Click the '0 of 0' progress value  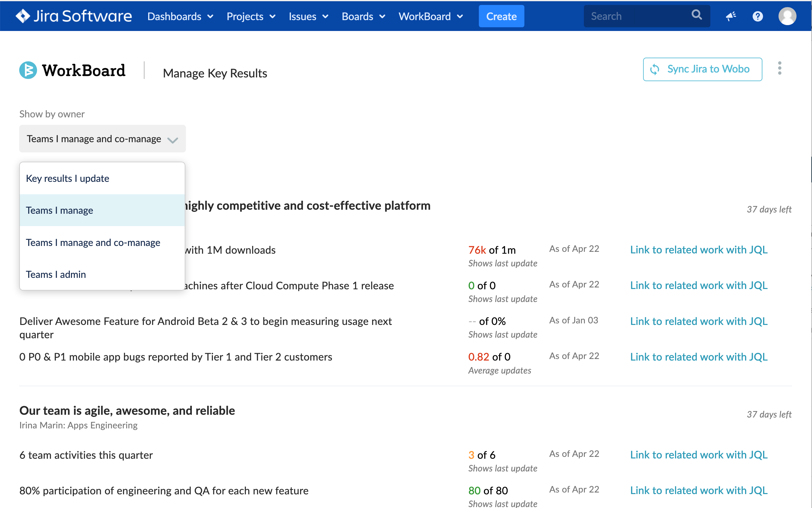[482, 286]
